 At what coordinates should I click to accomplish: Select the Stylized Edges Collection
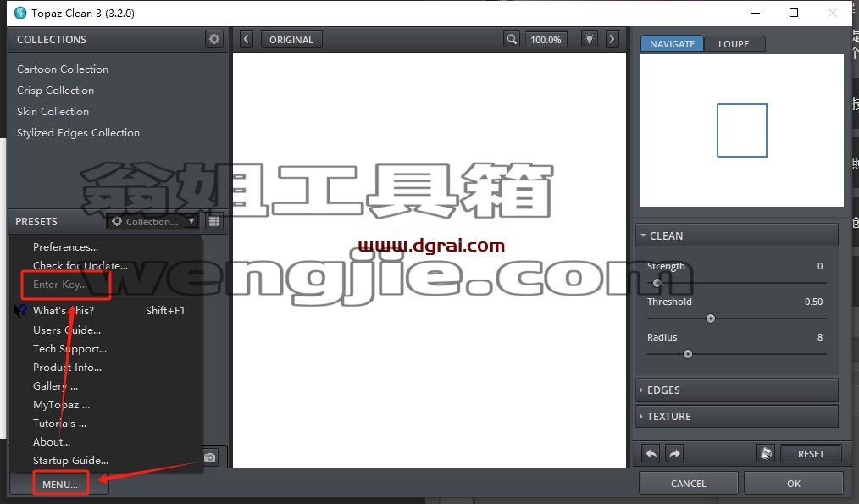click(x=78, y=133)
